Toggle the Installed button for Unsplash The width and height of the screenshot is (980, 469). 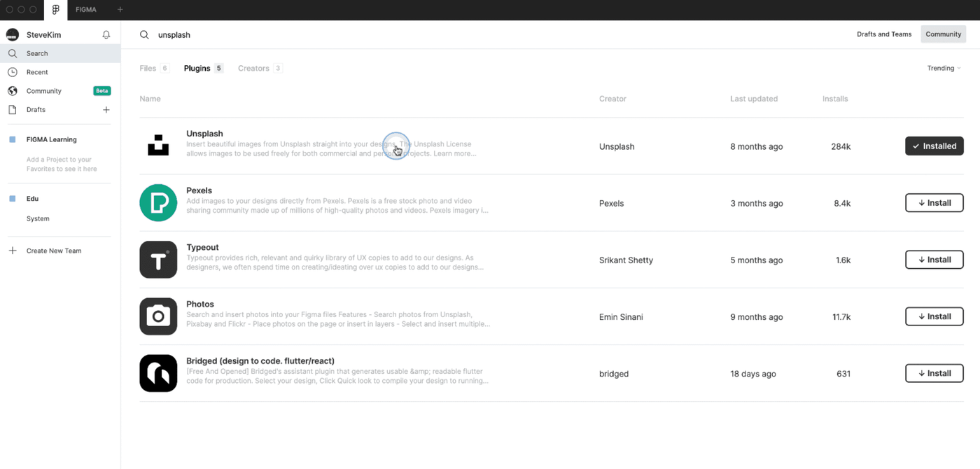pos(934,146)
